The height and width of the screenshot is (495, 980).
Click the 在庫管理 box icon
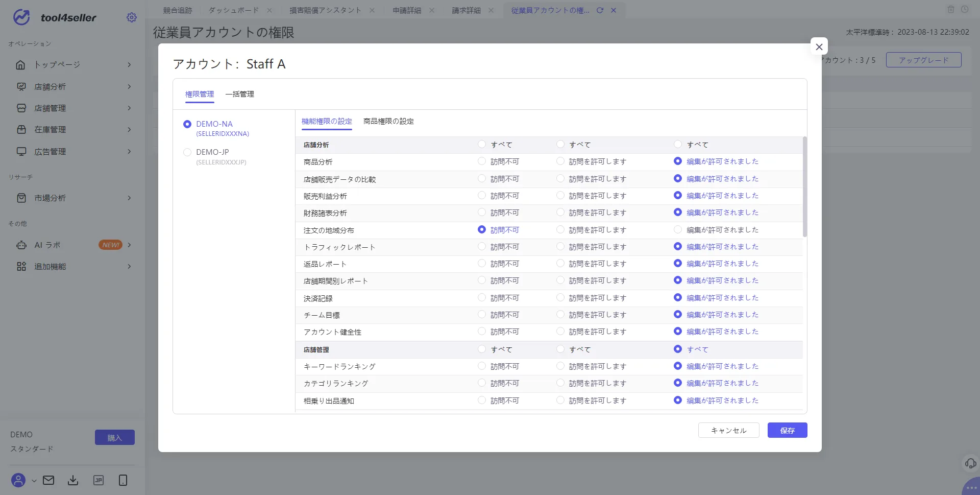click(21, 130)
